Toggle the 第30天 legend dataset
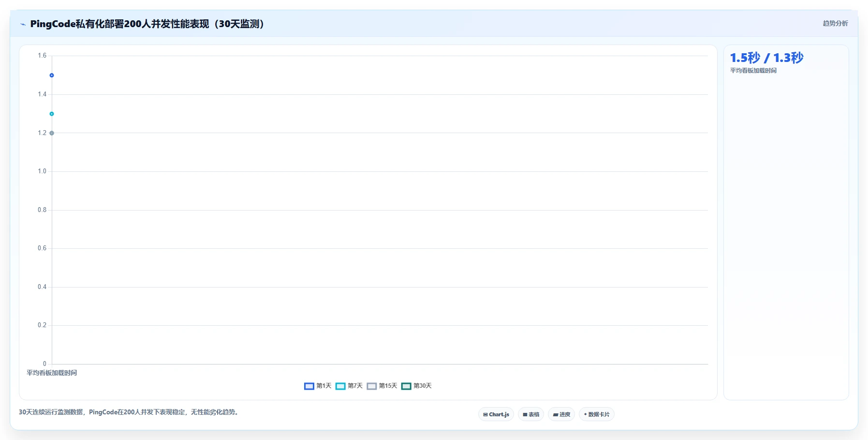868x440 pixels. pyautogui.click(x=416, y=386)
